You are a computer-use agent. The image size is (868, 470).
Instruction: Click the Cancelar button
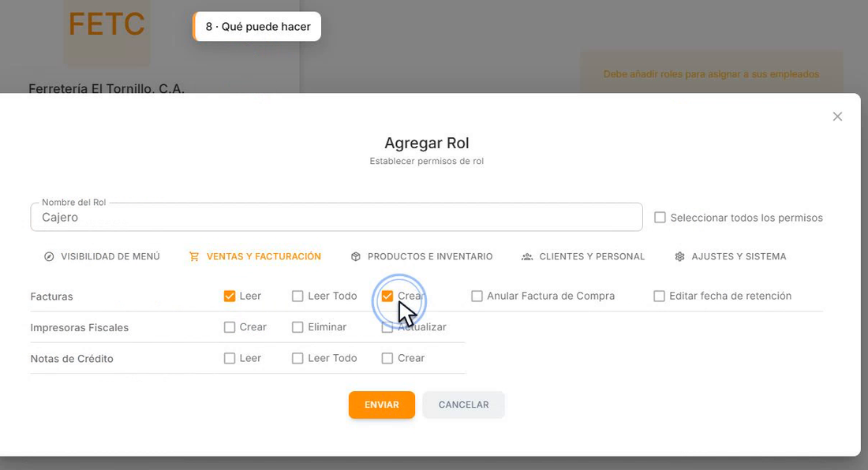coord(463,405)
